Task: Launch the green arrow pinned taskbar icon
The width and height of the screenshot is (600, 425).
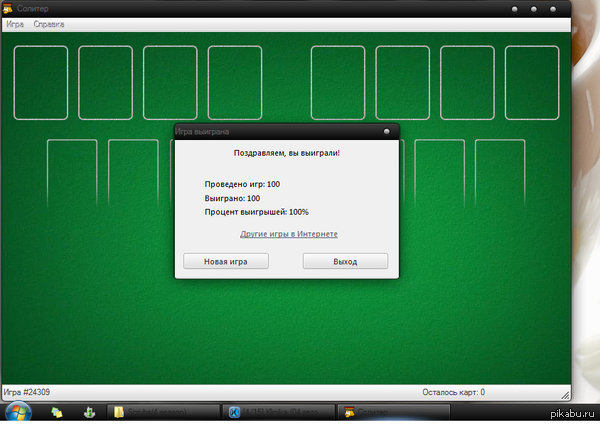Action: [x=88, y=412]
